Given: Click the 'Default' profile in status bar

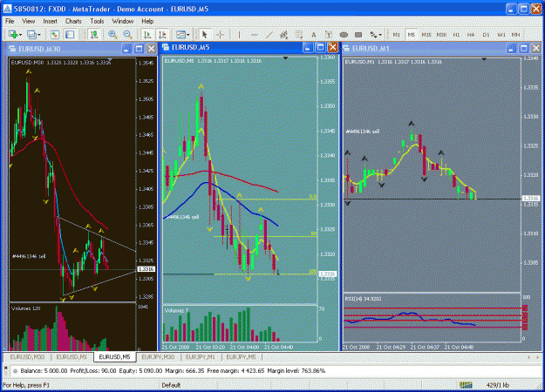Looking at the screenshot, I should (171, 385).
